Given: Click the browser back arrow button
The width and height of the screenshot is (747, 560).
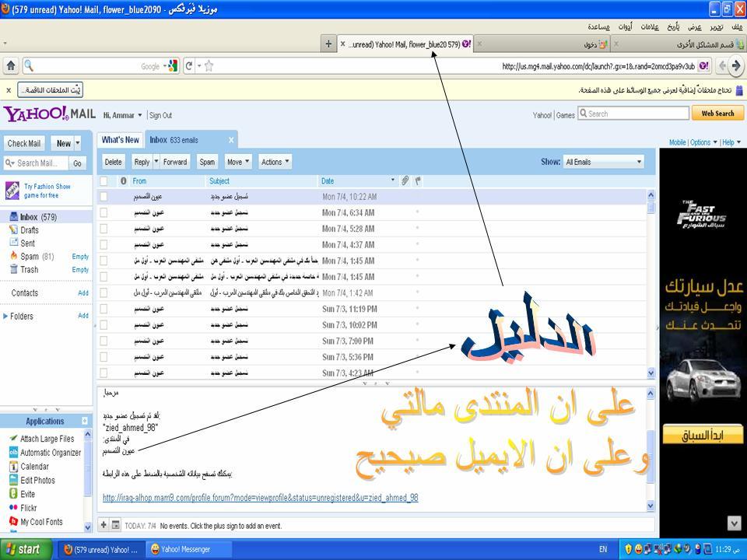Looking at the screenshot, I should [x=722, y=65].
